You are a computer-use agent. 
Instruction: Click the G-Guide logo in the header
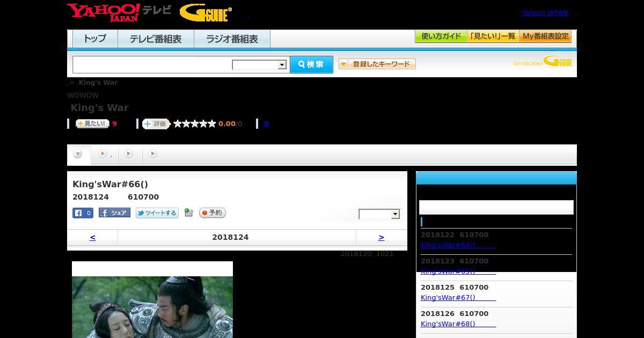click(206, 13)
